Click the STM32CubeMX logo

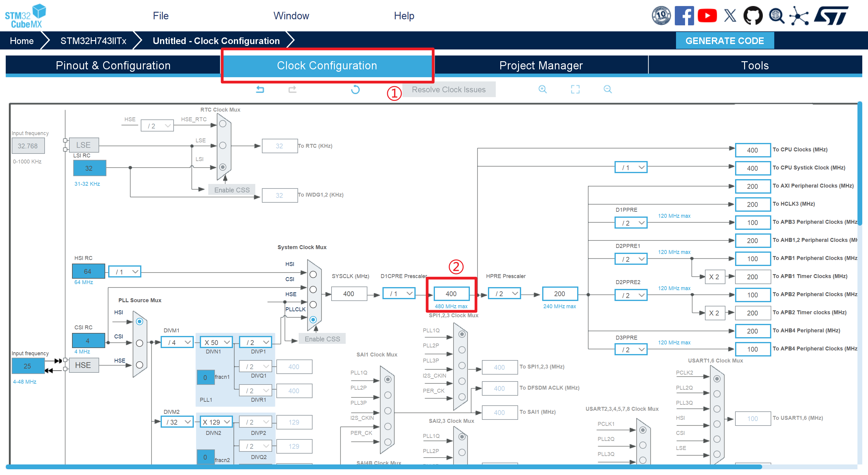click(26, 16)
